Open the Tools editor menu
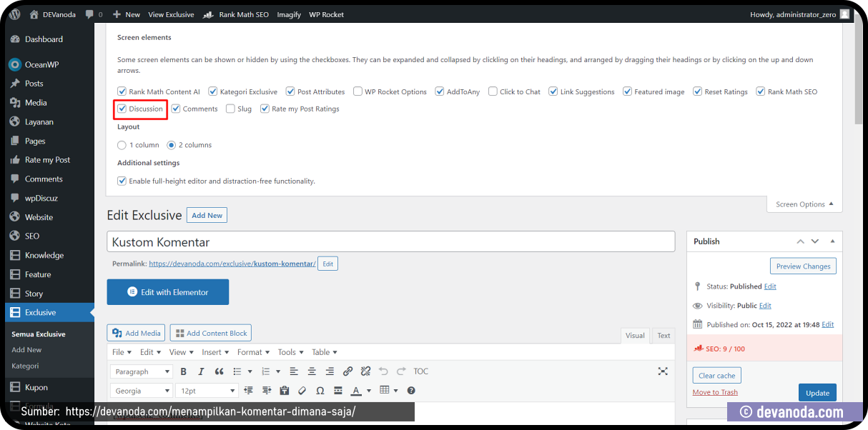This screenshot has width=868, height=430. (x=290, y=352)
